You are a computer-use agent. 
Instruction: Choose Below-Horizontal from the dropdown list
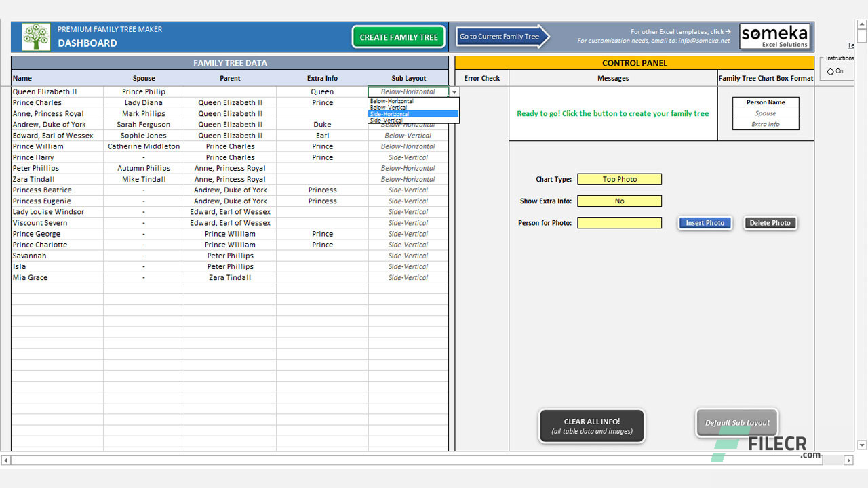point(414,101)
